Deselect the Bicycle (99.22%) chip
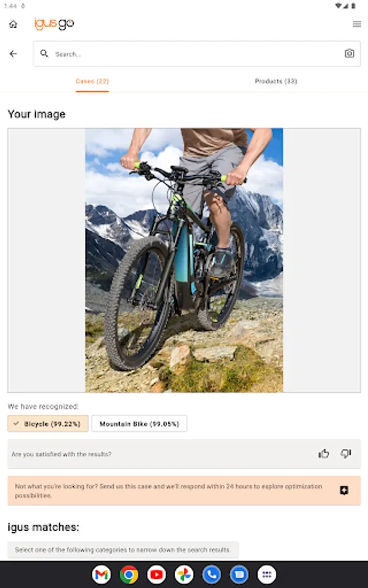The width and height of the screenshot is (368, 588). [48, 424]
